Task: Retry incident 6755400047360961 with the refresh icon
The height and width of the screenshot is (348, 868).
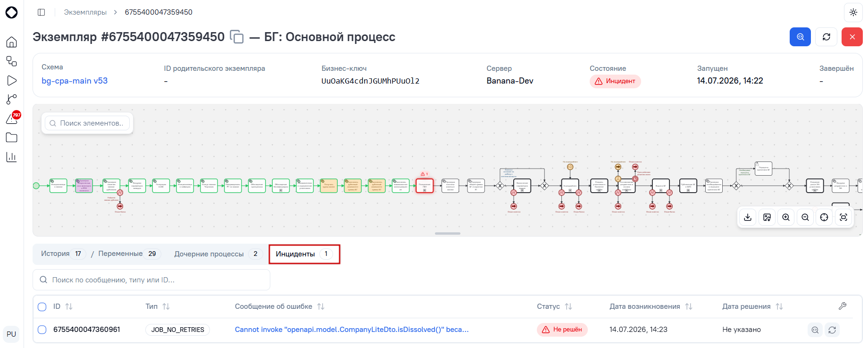Action: (832, 330)
